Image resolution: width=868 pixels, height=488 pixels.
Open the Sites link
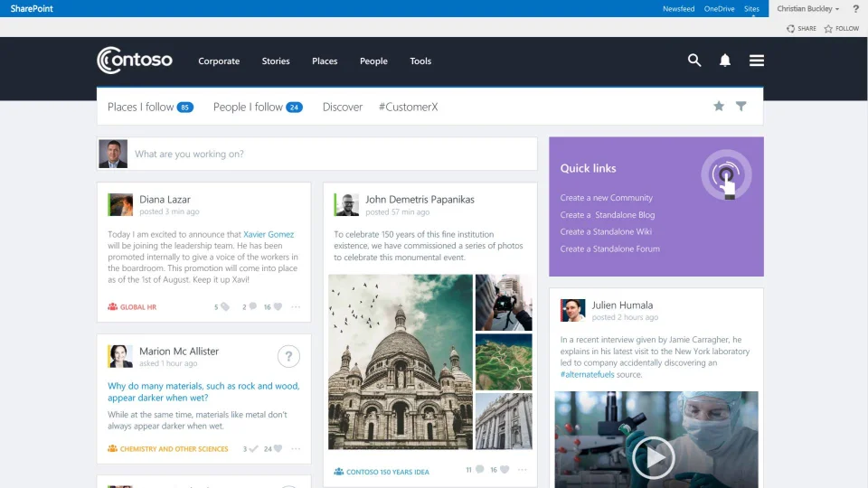[751, 8]
